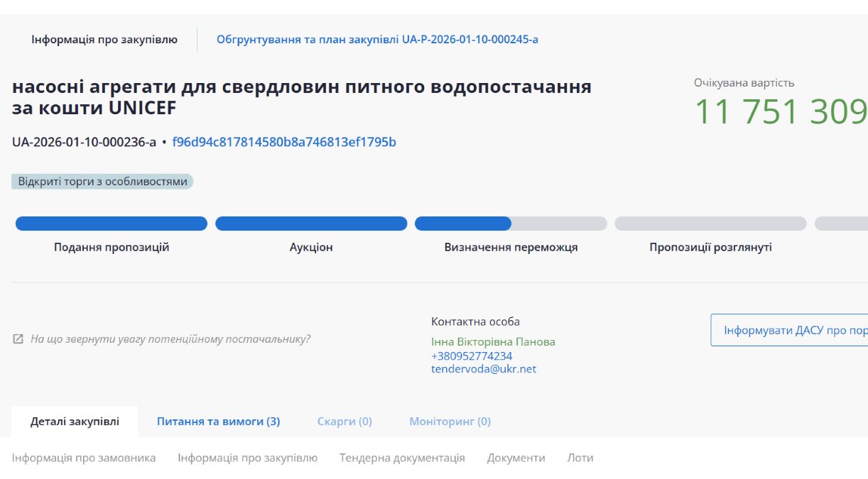
Task: Open the Моніторинг (0) tab
Action: pos(450,422)
